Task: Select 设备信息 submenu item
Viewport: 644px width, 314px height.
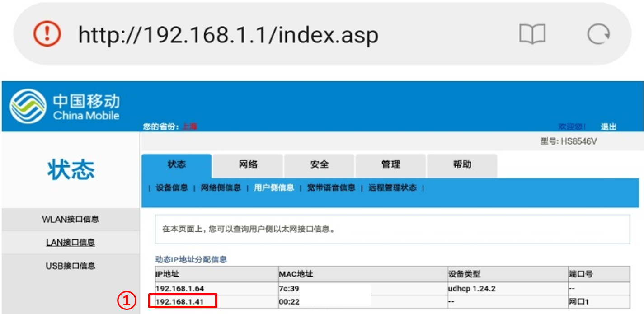Action: [172, 188]
